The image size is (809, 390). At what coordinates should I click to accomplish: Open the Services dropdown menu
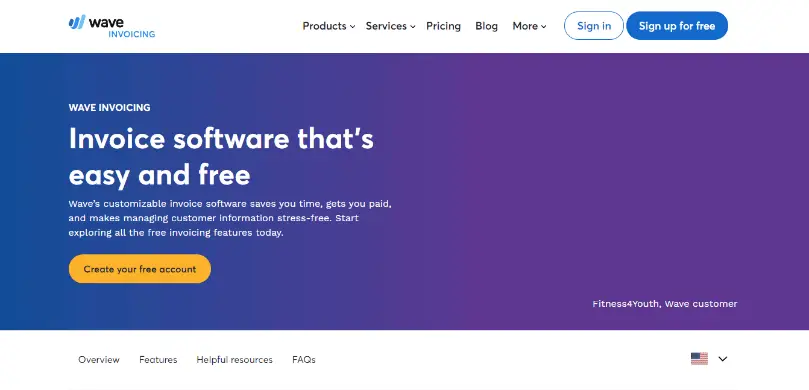coord(391,26)
